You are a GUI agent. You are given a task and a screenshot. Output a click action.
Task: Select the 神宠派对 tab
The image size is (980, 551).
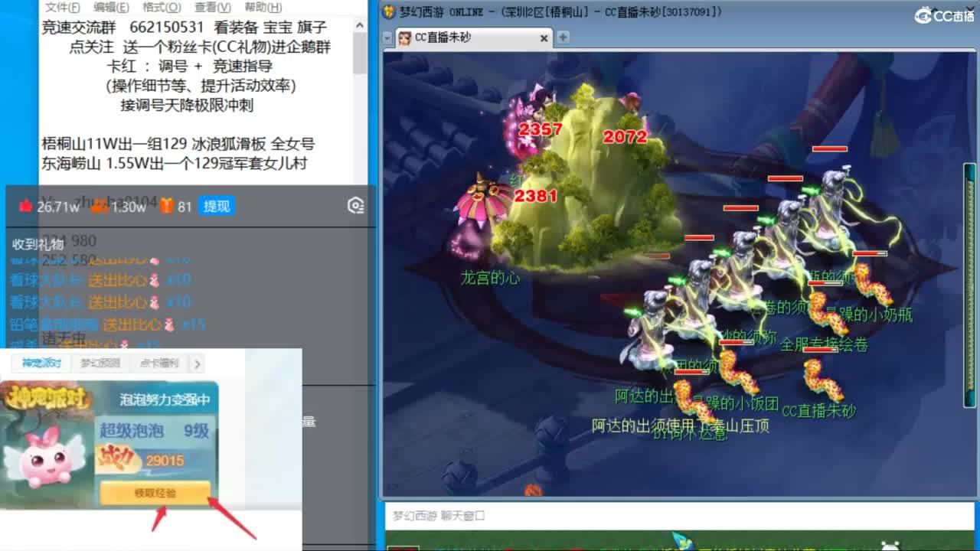click(x=41, y=364)
